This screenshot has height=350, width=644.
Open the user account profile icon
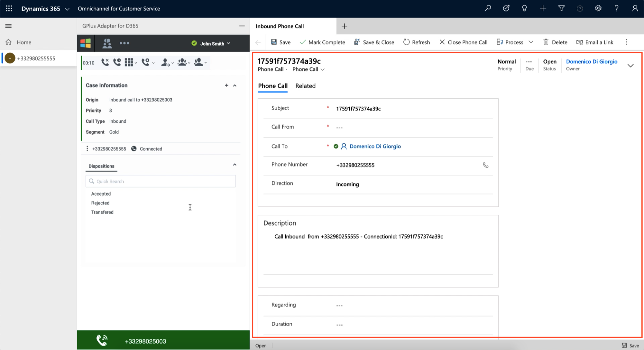click(x=635, y=8)
